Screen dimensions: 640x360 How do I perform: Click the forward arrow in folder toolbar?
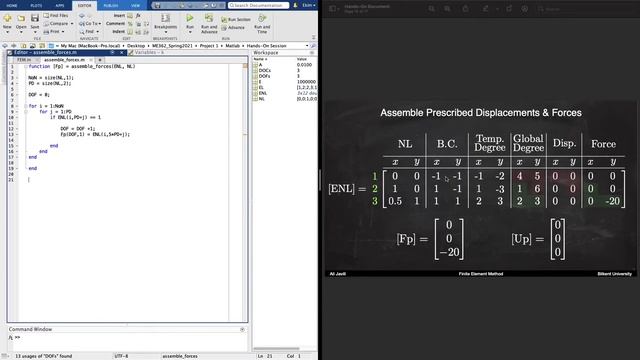coord(14,46)
